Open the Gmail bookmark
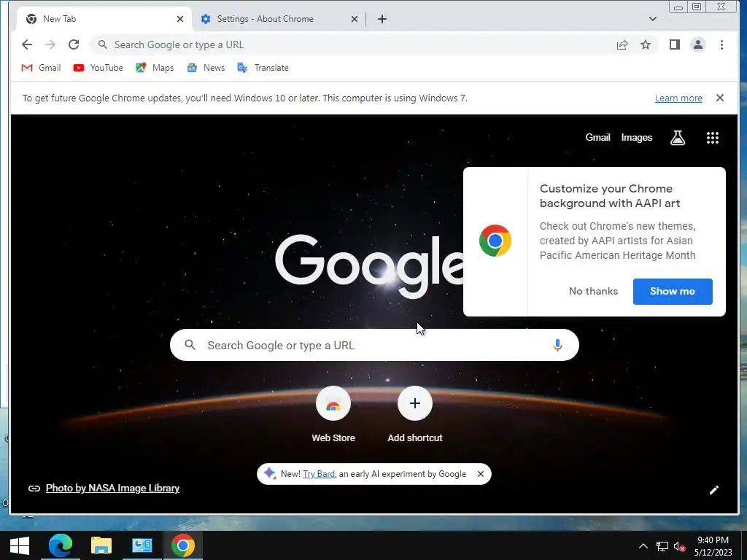Screen dimensions: 747x560 [x=41, y=68]
